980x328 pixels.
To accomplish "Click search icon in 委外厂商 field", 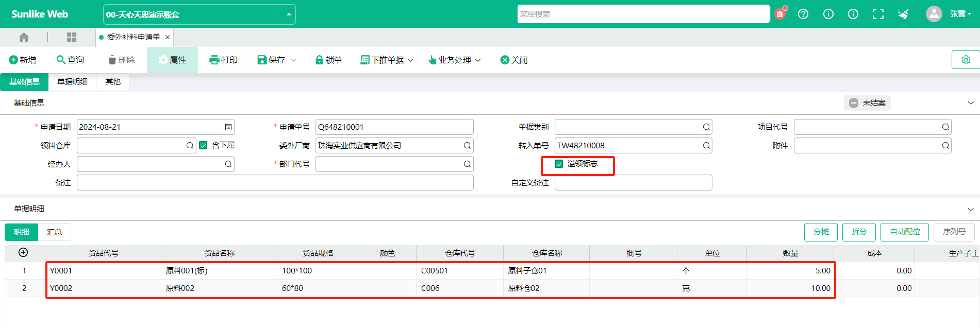I will [467, 146].
